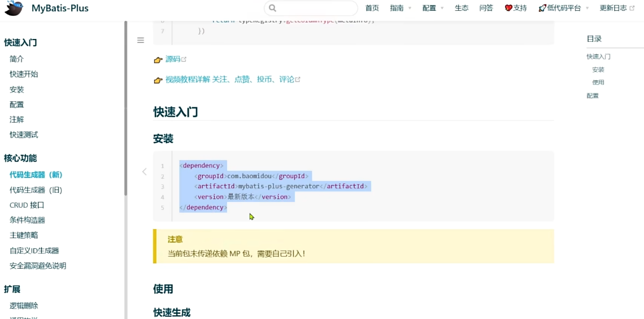Open 快速测试 in the sidebar
644x319 pixels.
point(24,135)
